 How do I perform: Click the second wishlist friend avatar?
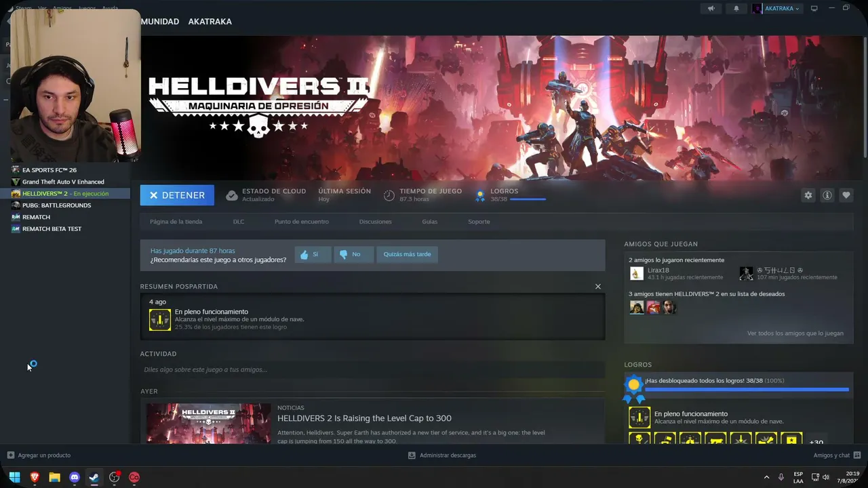pyautogui.click(x=654, y=308)
